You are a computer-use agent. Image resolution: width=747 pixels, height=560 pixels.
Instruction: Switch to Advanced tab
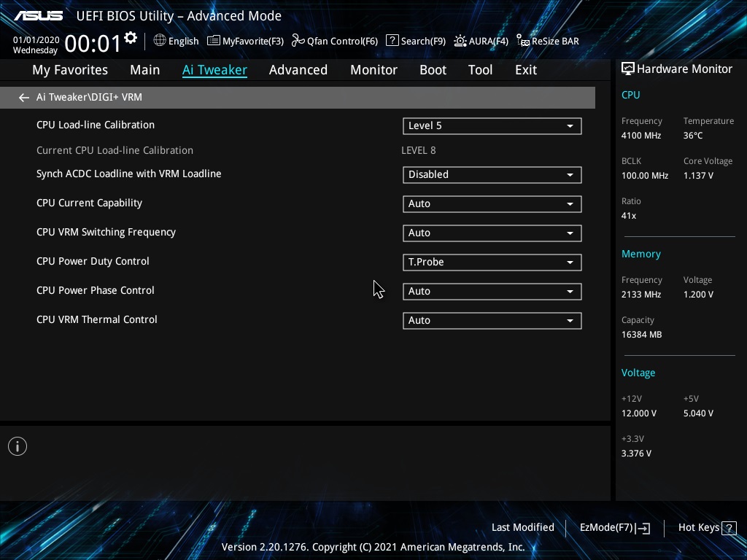298,69
